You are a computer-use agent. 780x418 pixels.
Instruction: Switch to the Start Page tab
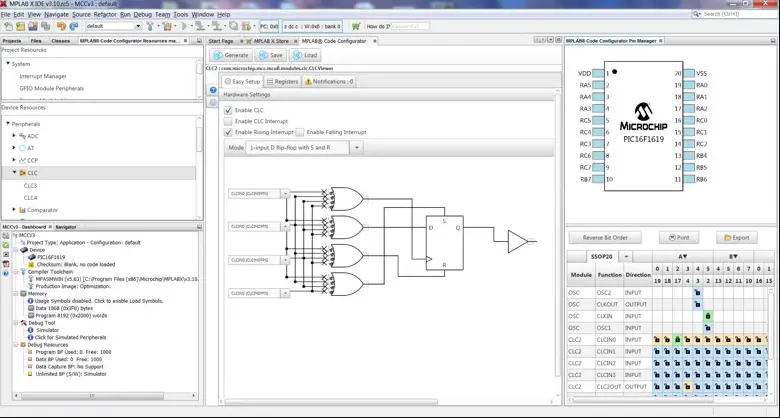(220, 41)
